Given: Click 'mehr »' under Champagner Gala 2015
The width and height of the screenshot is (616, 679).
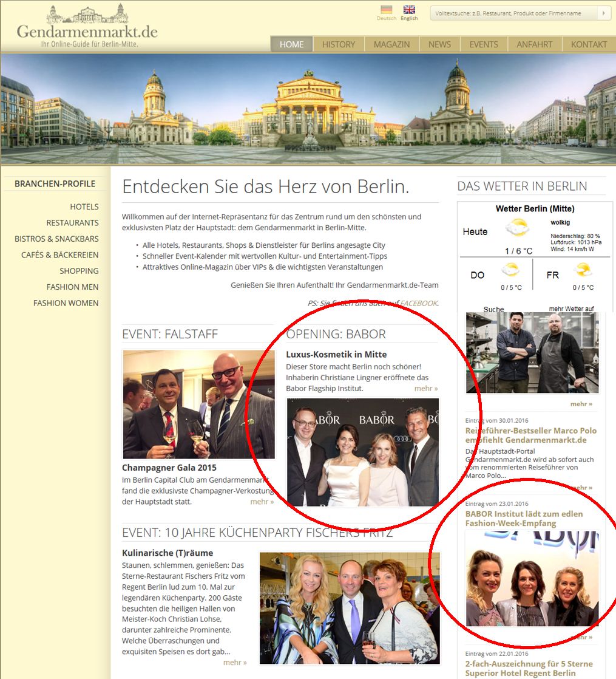Looking at the screenshot, I should tap(262, 502).
